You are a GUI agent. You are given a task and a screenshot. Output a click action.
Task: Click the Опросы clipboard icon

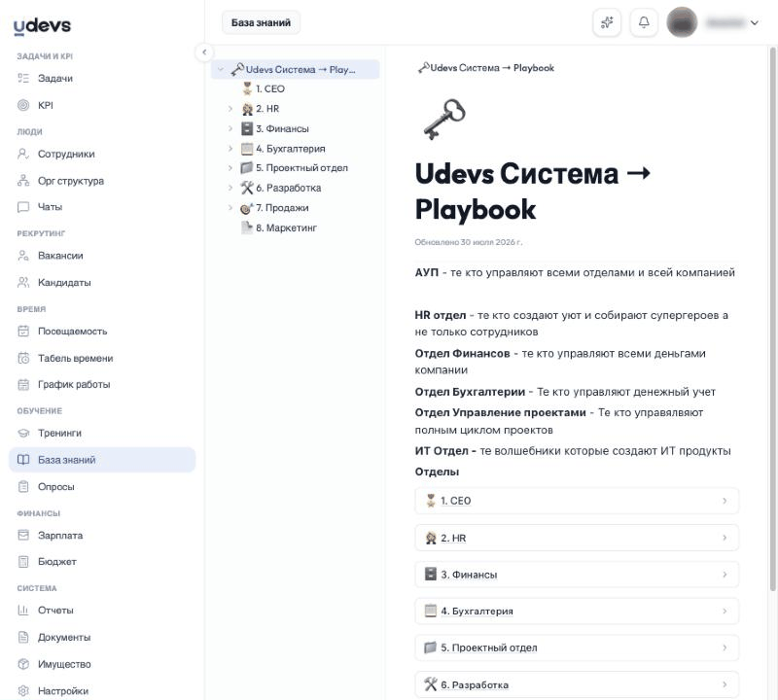[23, 487]
